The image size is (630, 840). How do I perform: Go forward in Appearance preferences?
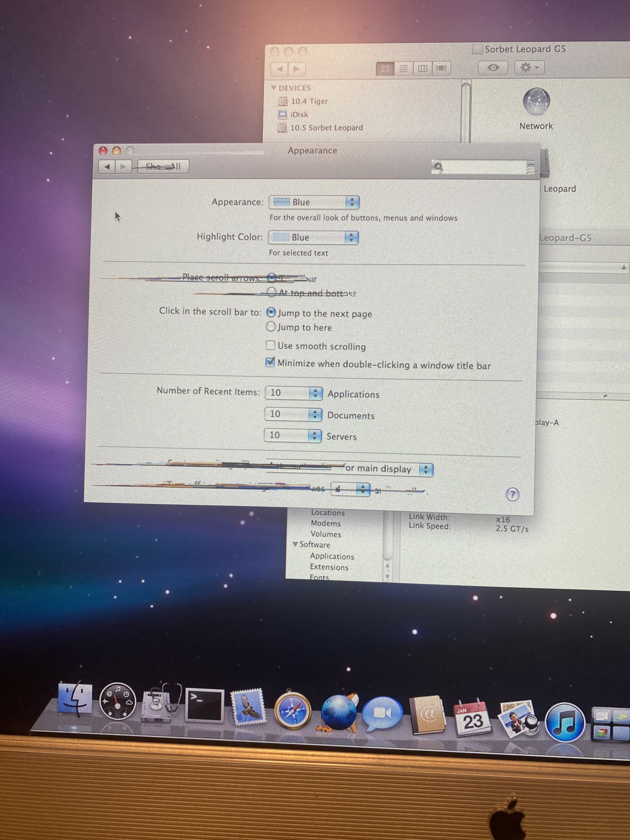tap(123, 167)
